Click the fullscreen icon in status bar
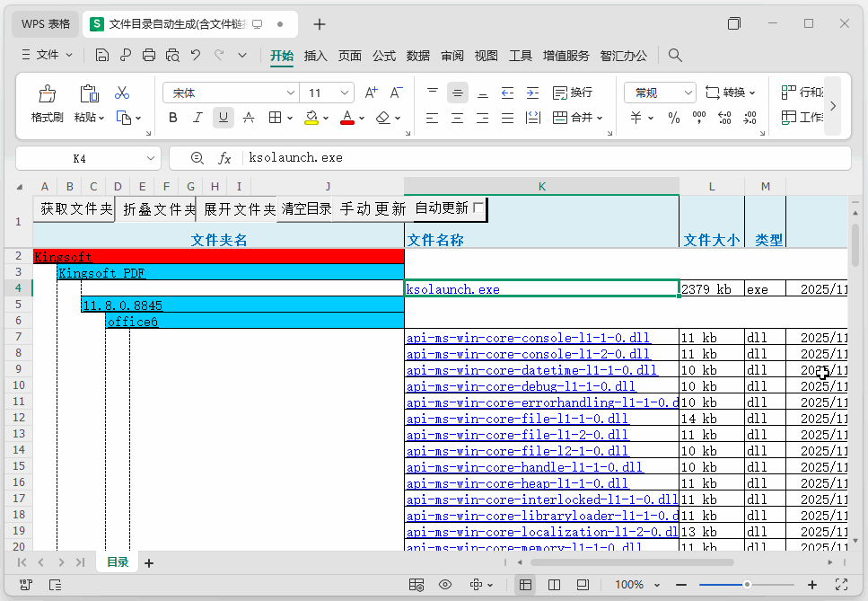Viewport: 868px width, 601px height. point(841,585)
